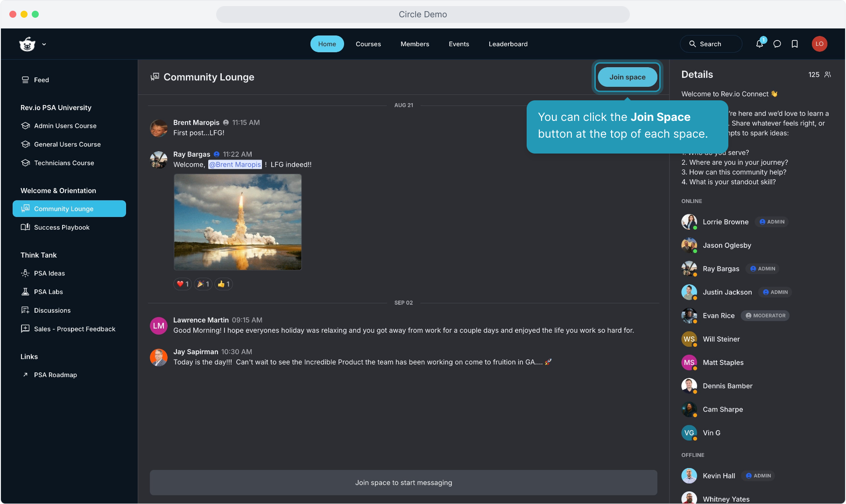Open Ray Bargas in the online list
The image size is (846, 504).
[x=721, y=269]
